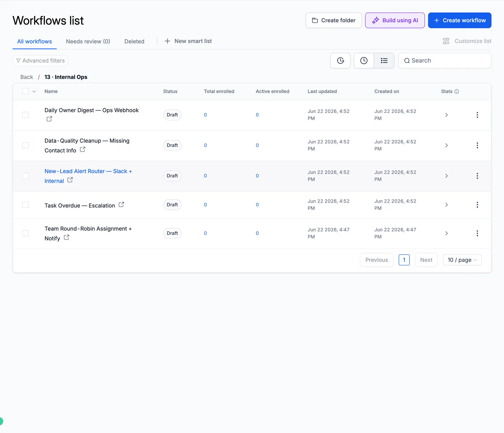Select all workflows header checkbox
Image resolution: width=504 pixels, height=433 pixels.
point(26,91)
